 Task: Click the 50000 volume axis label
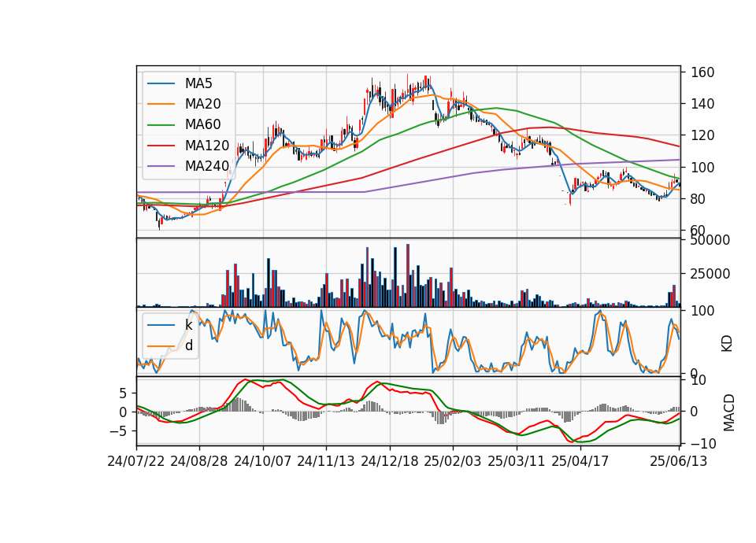[710, 240]
